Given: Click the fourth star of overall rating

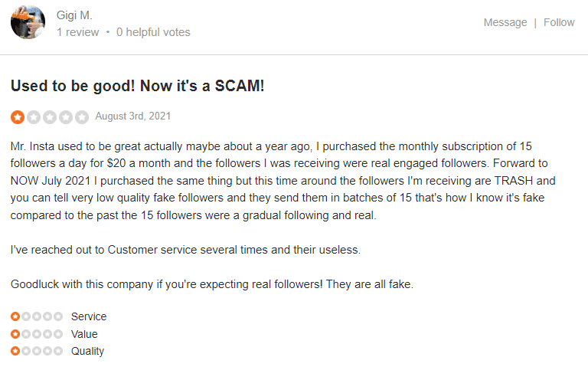Looking at the screenshot, I should point(66,117).
